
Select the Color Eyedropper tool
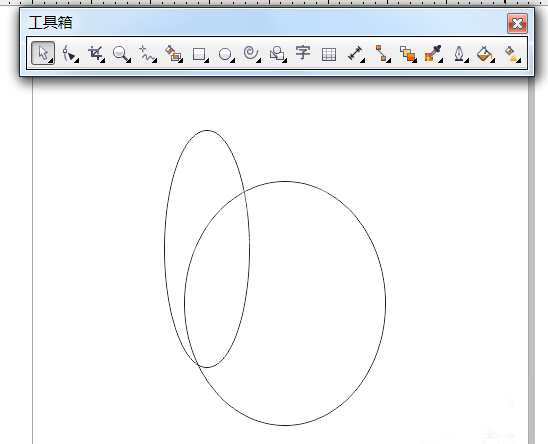(434, 54)
